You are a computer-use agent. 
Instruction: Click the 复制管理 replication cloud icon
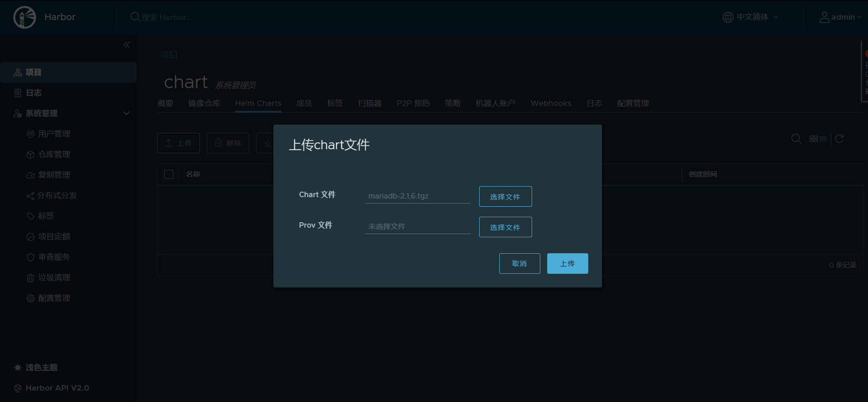click(31, 175)
